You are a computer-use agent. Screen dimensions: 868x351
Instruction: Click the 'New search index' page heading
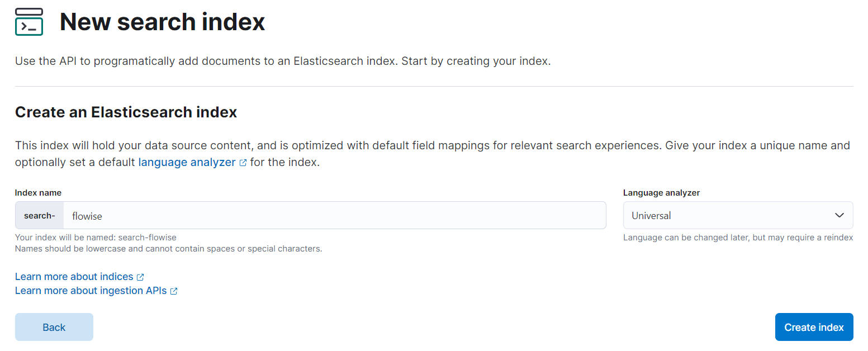[162, 22]
